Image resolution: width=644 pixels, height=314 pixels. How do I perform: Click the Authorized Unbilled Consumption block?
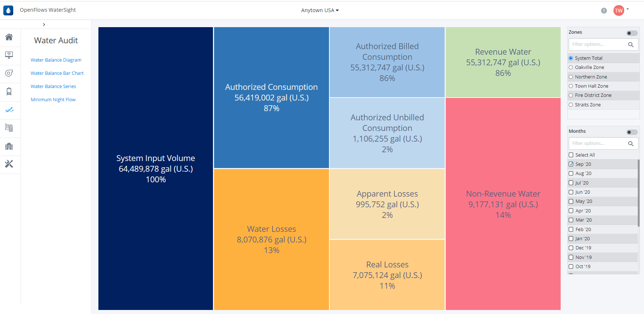coord(387,133)
